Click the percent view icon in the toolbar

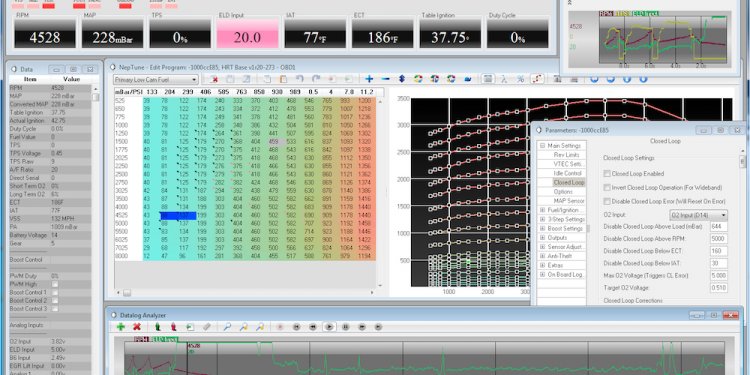point(520,79)
